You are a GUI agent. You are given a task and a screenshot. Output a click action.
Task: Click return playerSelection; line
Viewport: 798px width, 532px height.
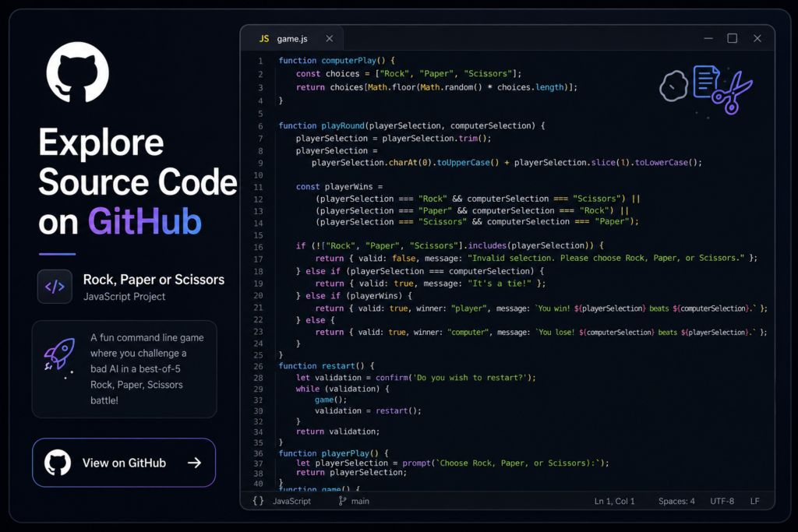click(351, 473)
